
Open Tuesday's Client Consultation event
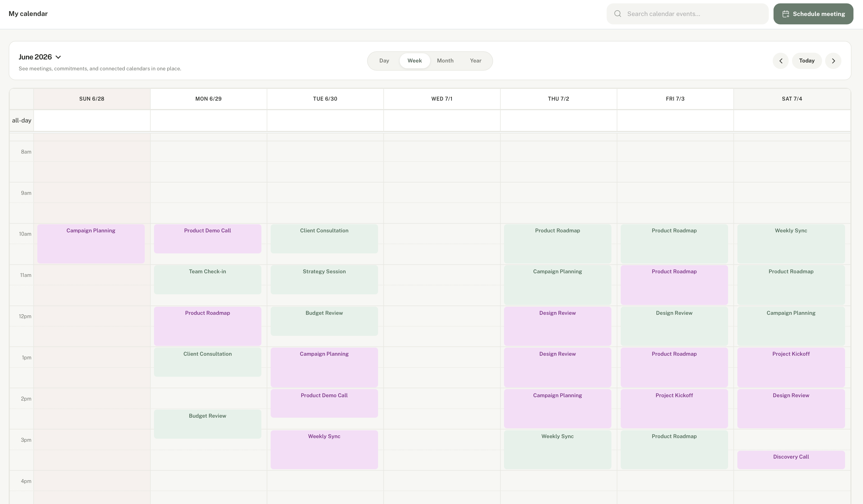pyautogui.click(x=324, y=239)
